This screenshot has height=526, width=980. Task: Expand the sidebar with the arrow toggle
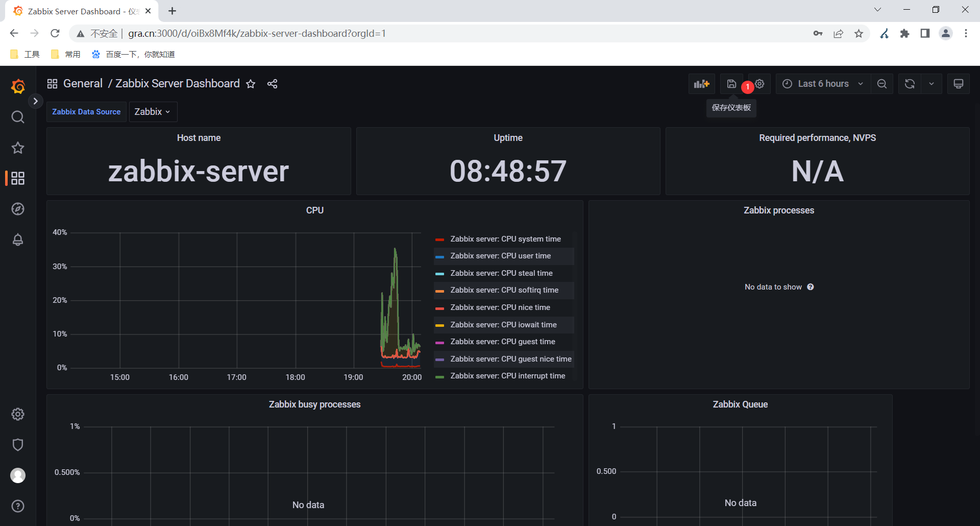[35, 101]
